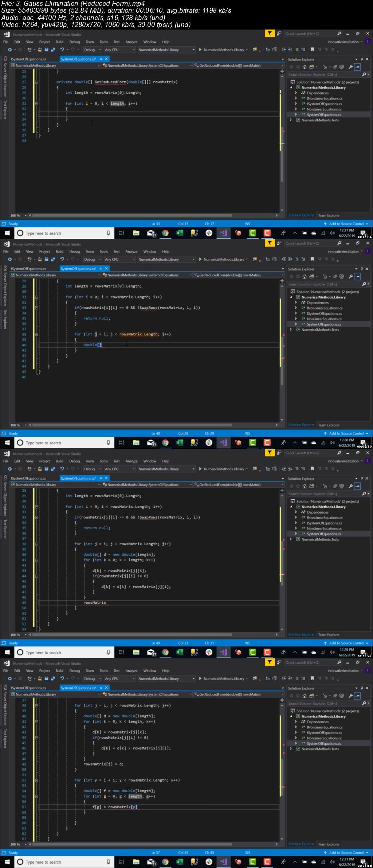This screenshot has height=868, width=373.
Task: Click Save All icon in the 12:27 PM frame
Action: 53,50
